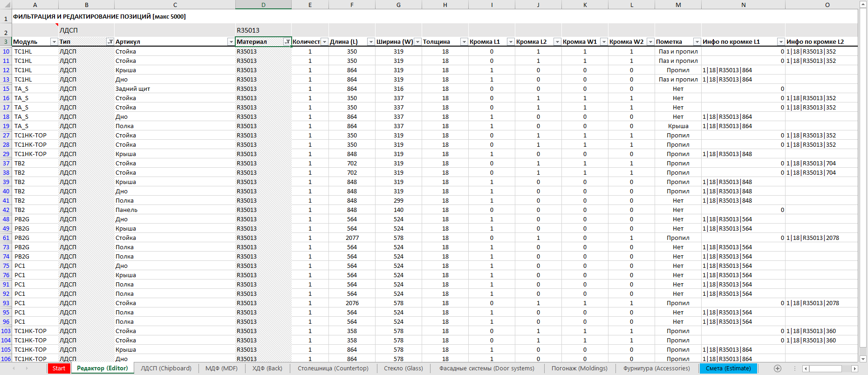This screenshot has height=375, width=868.
Task: Open the Фурнитура (Accessories) sheet tab
Action: point(656,368)
